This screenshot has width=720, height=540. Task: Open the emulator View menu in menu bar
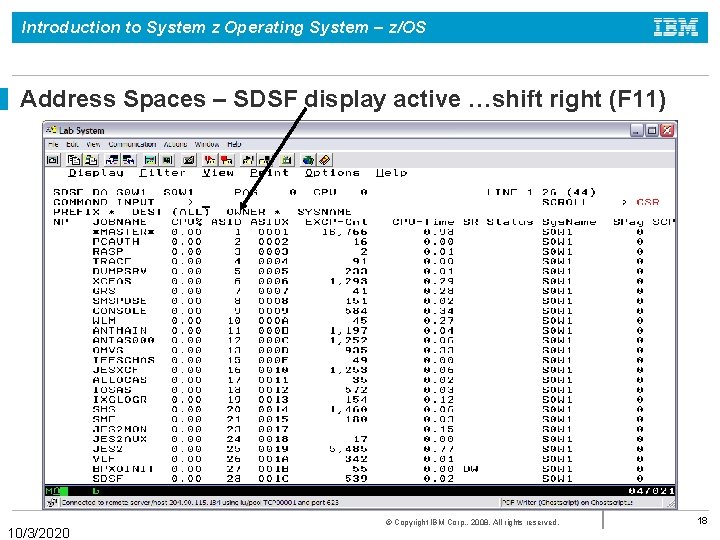pos(93,144)
